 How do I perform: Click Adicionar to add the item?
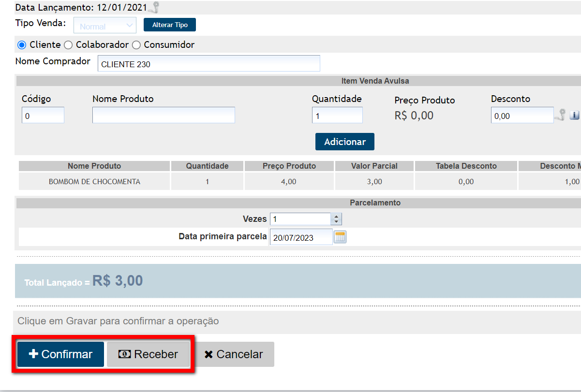[x=344, y=142]
